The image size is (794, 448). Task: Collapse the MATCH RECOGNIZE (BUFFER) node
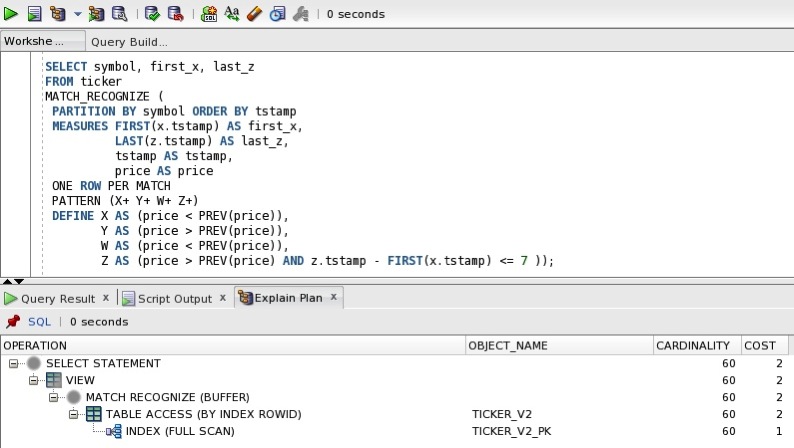[x=53, y=397]
